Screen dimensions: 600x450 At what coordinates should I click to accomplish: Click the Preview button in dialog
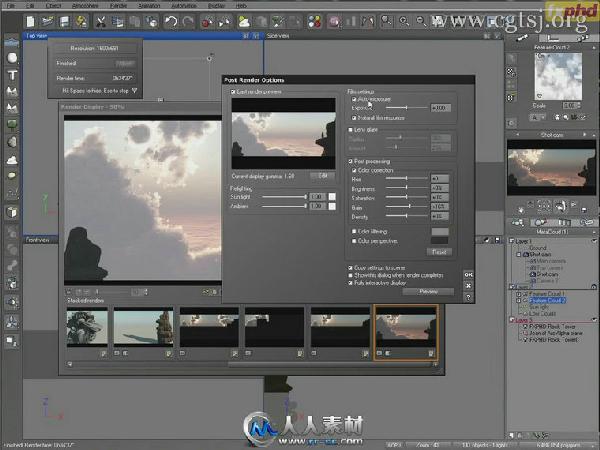click(428, 292)
